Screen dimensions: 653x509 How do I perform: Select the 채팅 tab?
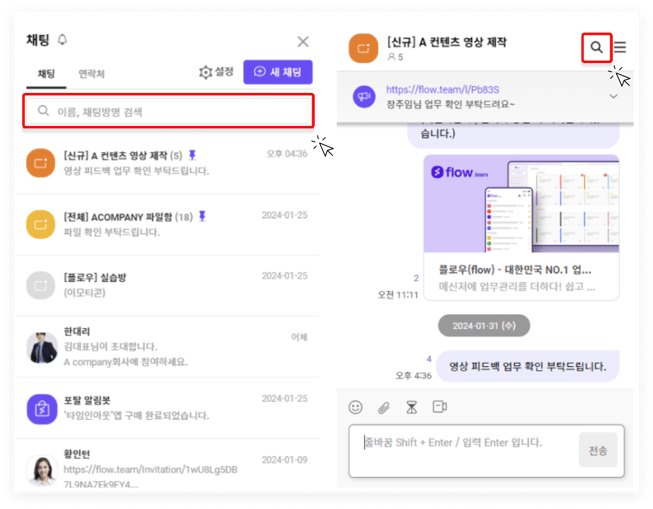point(46,74)
